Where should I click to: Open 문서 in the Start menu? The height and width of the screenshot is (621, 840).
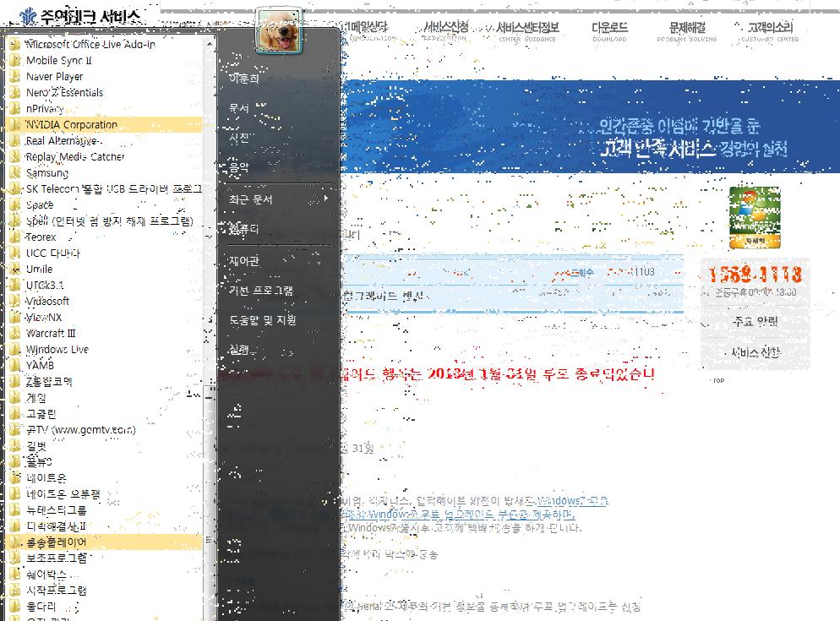239,107
